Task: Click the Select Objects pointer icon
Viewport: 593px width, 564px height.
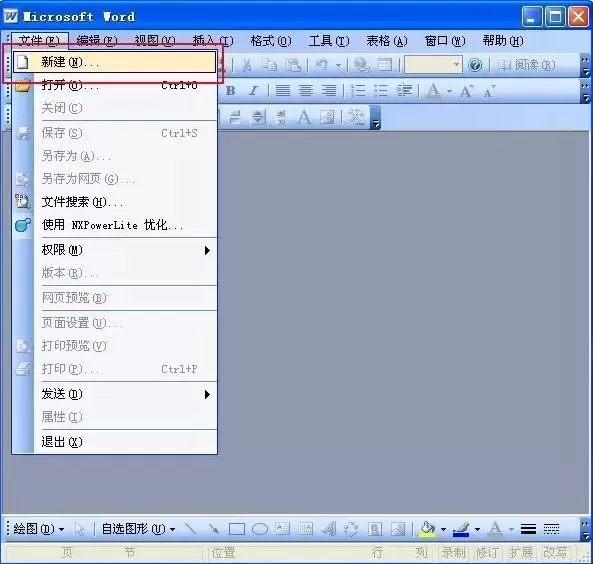Action: click(x=79, y=528)
